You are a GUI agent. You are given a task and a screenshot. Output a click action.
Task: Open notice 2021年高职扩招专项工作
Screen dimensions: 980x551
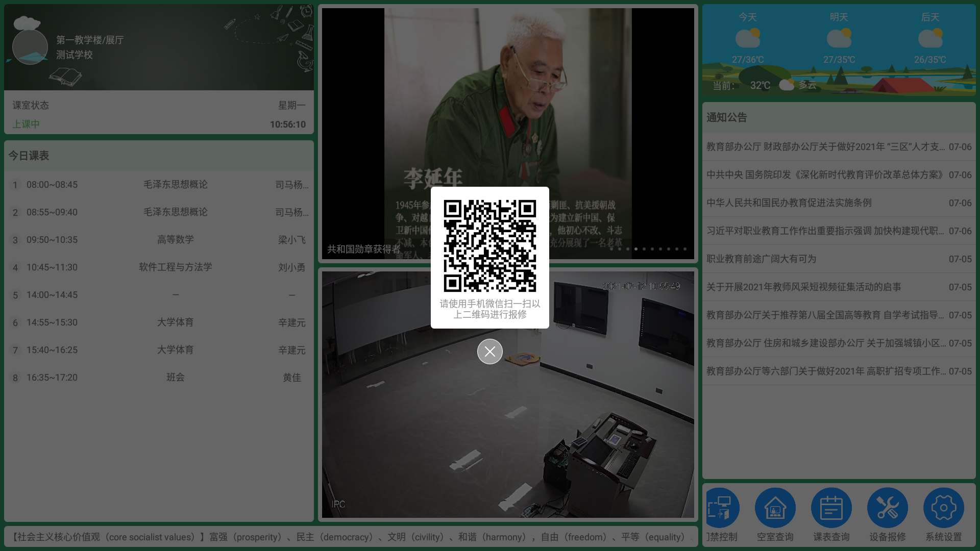[x=839, y=371]
